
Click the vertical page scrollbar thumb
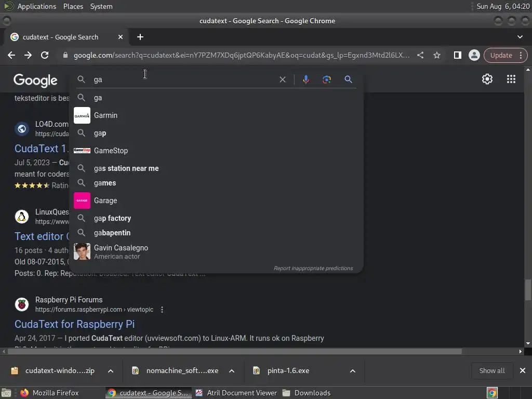coord(528,289)
